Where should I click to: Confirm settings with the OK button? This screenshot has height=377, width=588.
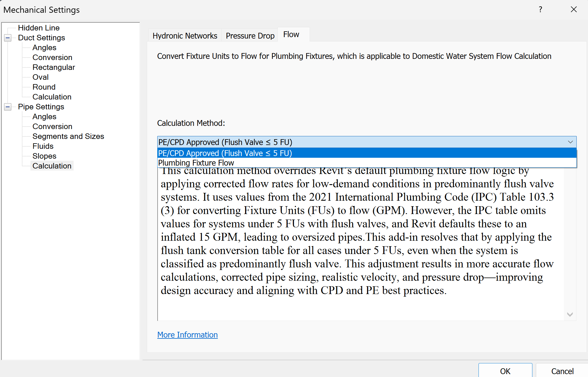505,371
